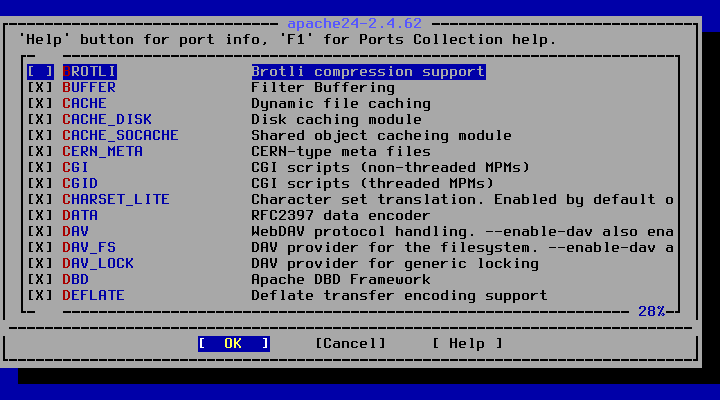Enable the BROTLI option checkbox
The image size is (720, 400).
40,72
